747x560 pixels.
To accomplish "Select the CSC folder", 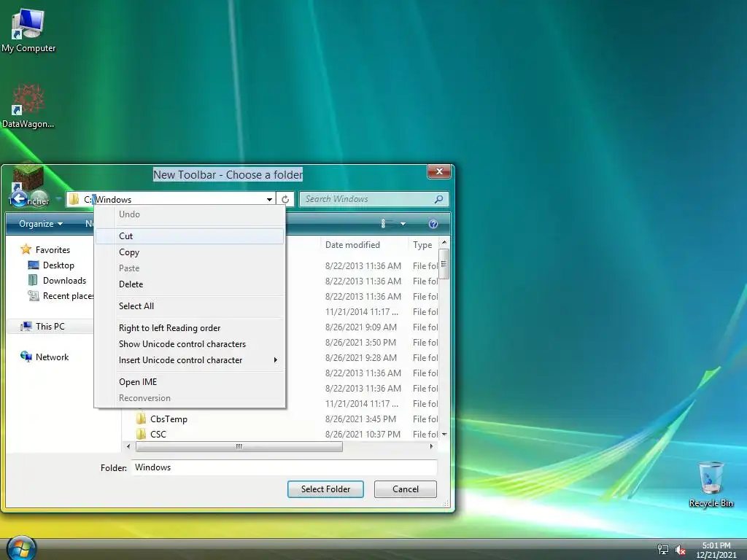I will 158,435.
